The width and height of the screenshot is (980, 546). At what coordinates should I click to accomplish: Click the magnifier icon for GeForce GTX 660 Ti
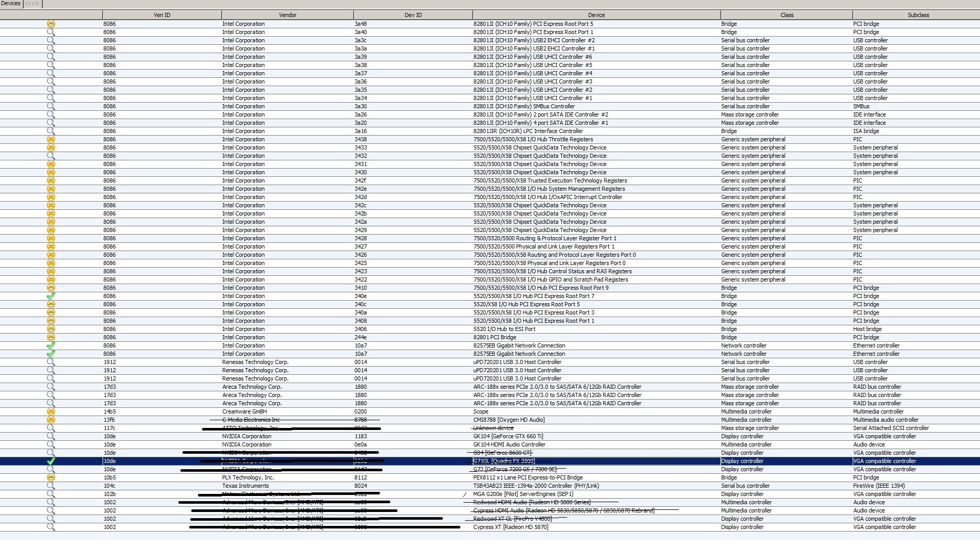[x=51, y=436]
